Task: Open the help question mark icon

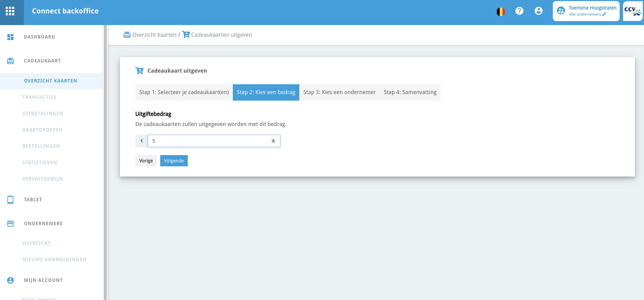Action: coord(519,11)
